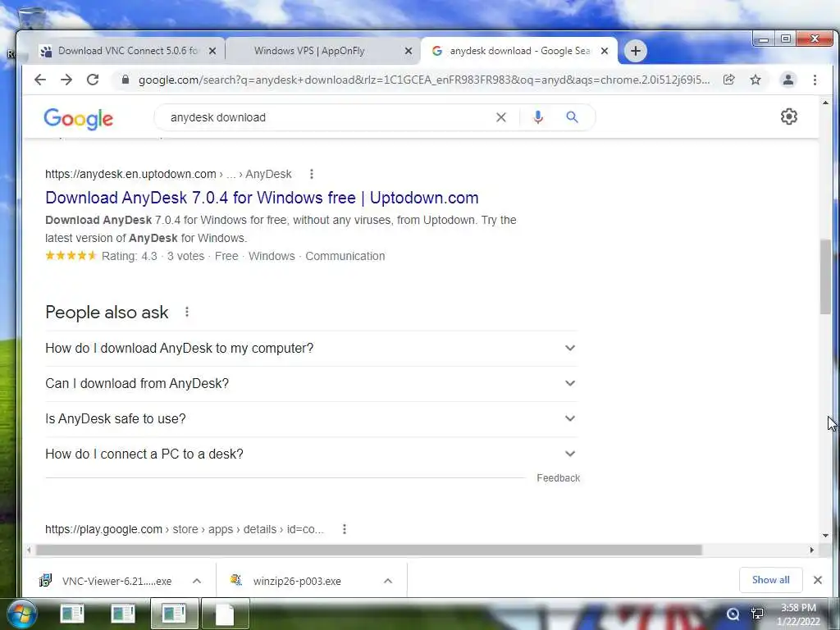Expand "How do I download AnyDesk to my computer?"
Screen dimensions: 840x630
(x=311, y=348)
